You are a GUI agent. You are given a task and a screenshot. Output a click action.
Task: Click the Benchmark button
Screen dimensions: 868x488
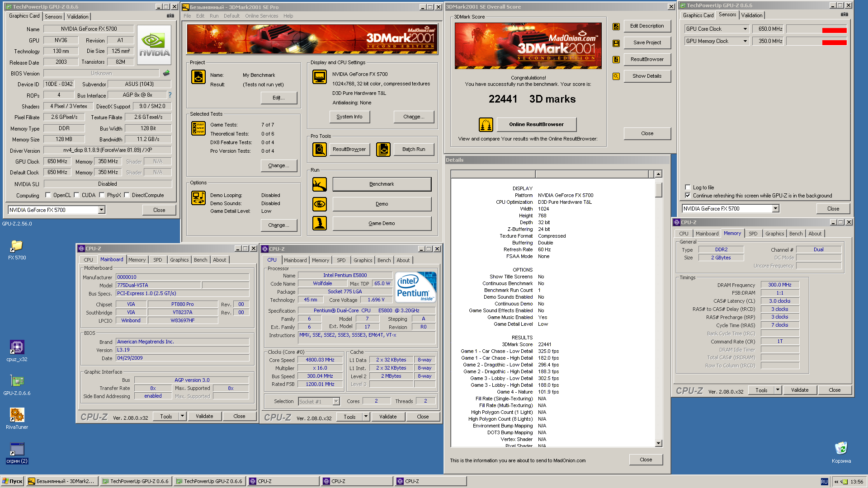click(382, 184)
